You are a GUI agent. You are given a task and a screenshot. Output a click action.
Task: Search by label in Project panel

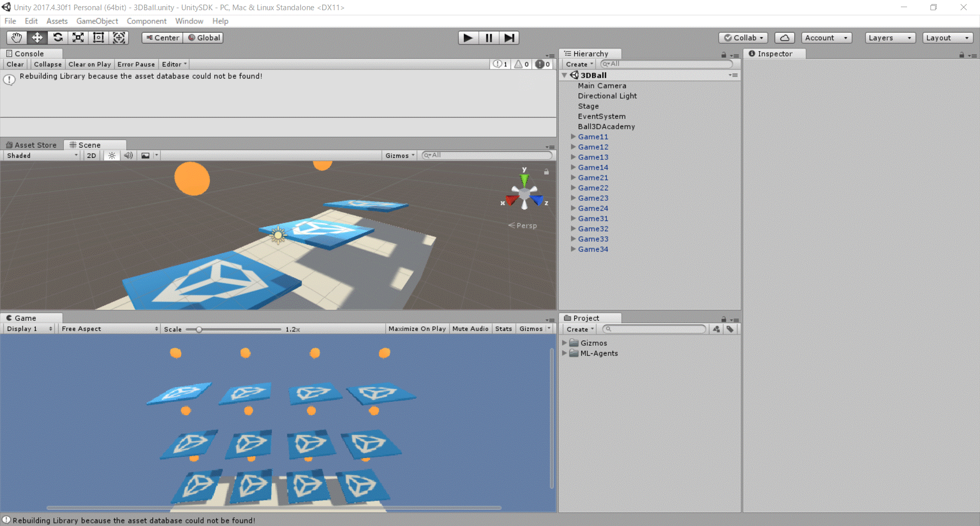730,329
